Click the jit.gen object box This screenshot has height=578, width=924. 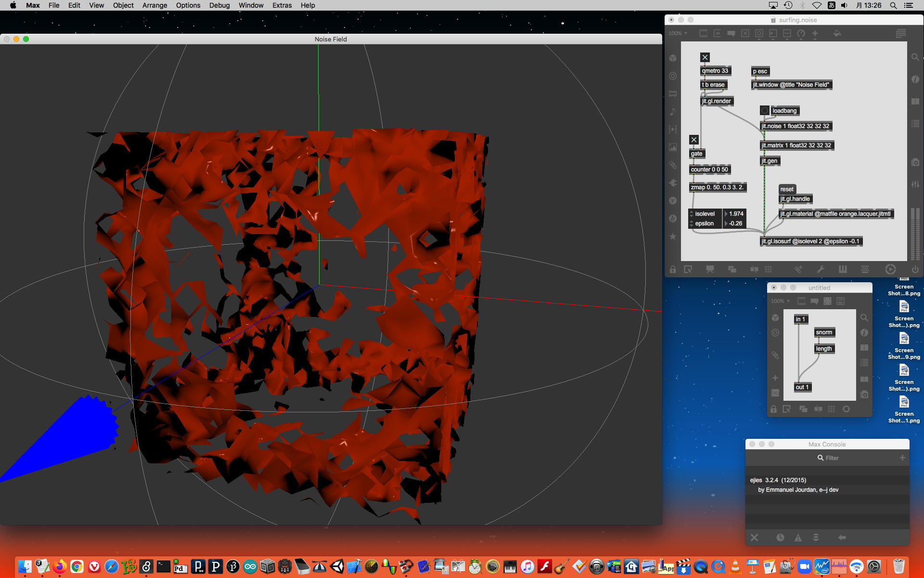pyautogui.click(x=770, y=161)
